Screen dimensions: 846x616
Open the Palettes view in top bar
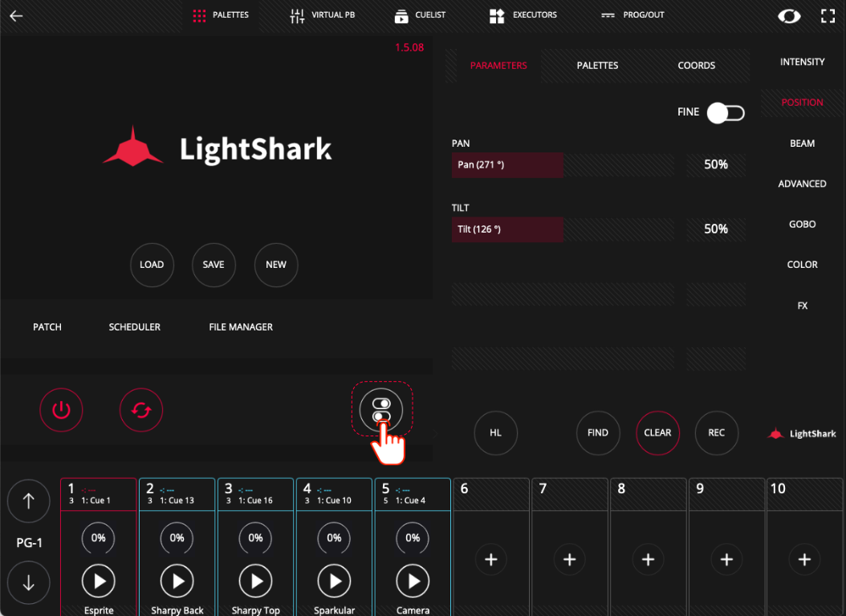click(221, 15)
